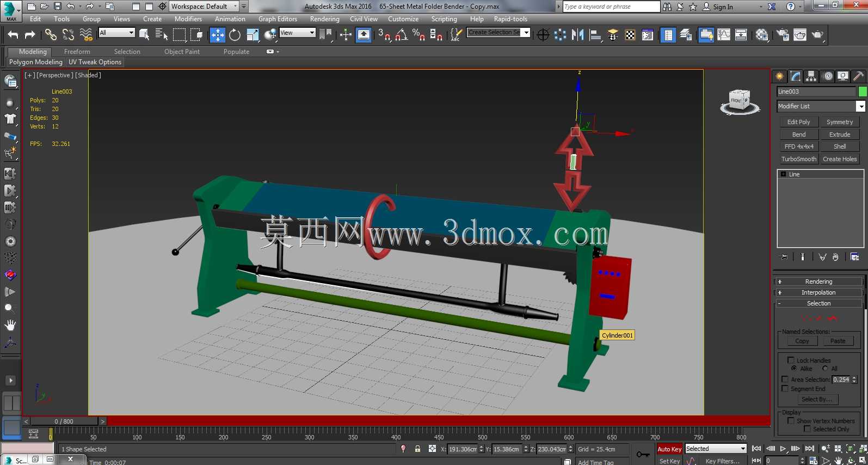The height and width of the screenshot is (465, 868).
Task: Click the Set Key button
Action: (x=669, y=461)
